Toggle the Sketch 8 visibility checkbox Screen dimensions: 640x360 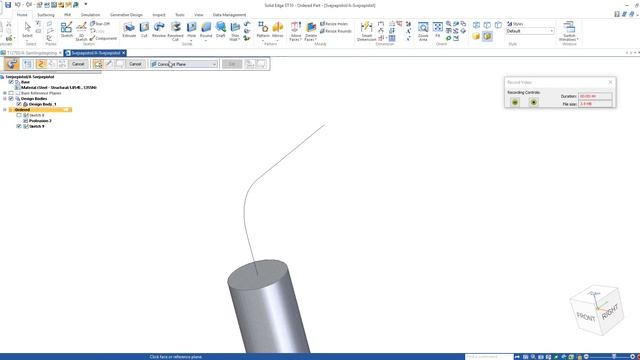(19, 115)
